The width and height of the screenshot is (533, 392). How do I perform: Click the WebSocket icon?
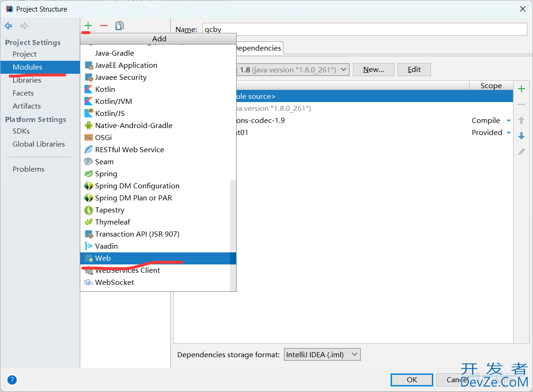click(x=89, y=282)
